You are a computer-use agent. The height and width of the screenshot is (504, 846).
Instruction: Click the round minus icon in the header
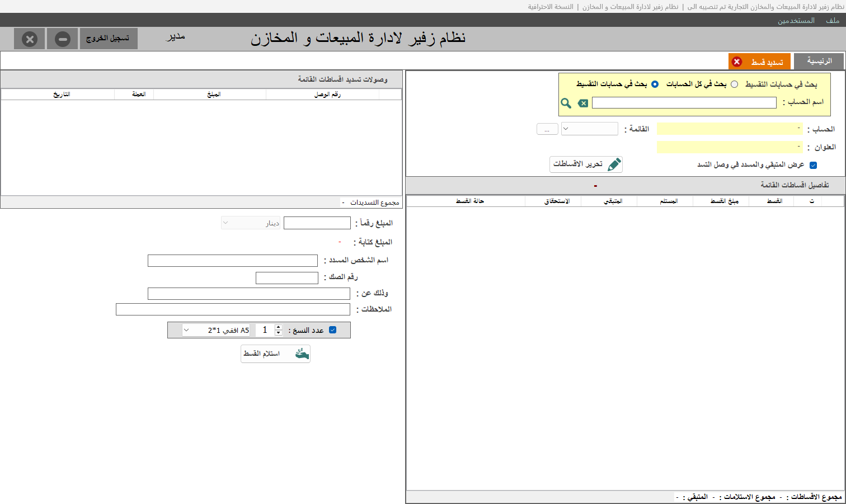click(x=63, y=39)
